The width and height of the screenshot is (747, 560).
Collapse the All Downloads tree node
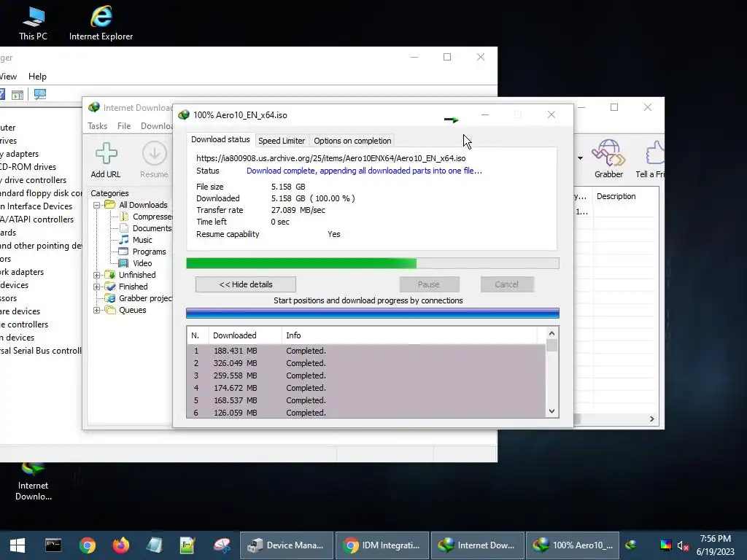tap(97, 205)
